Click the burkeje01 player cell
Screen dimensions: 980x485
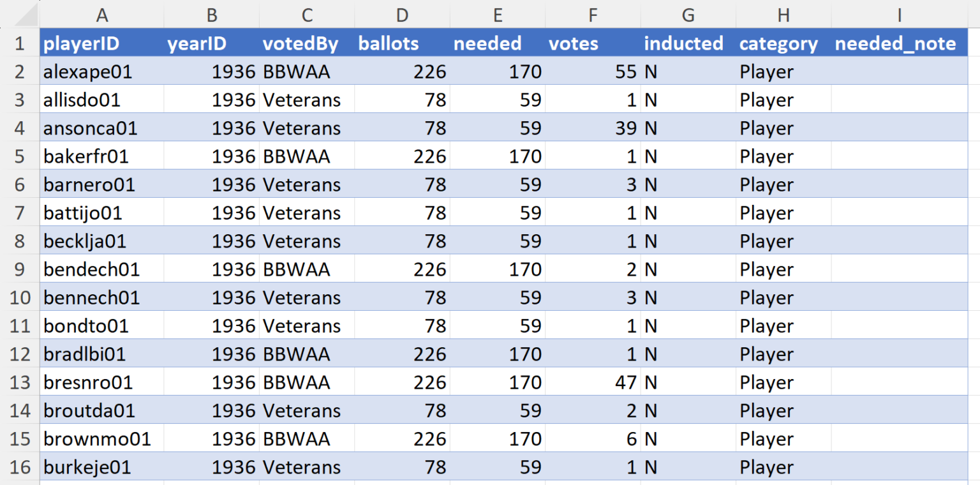coord(101,467)
